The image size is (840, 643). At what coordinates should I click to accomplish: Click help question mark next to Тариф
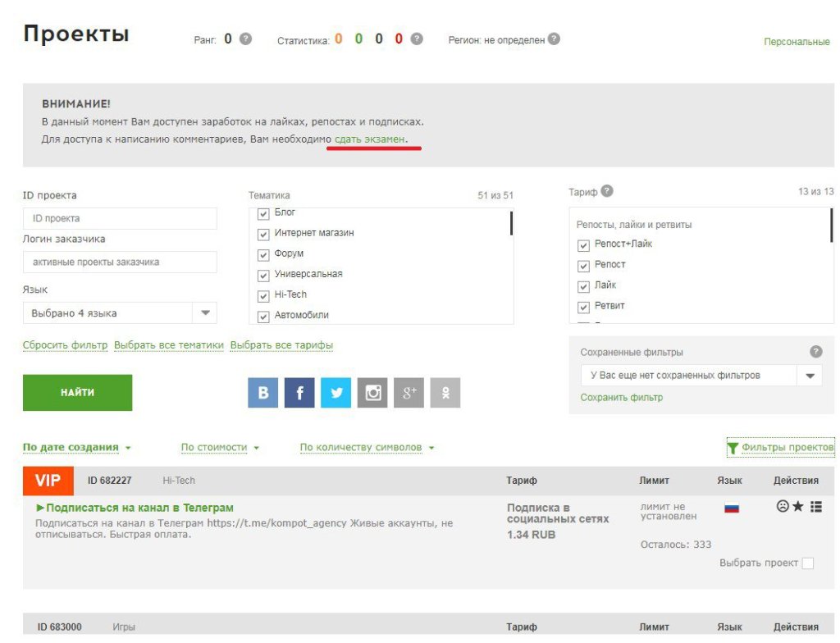607,191
